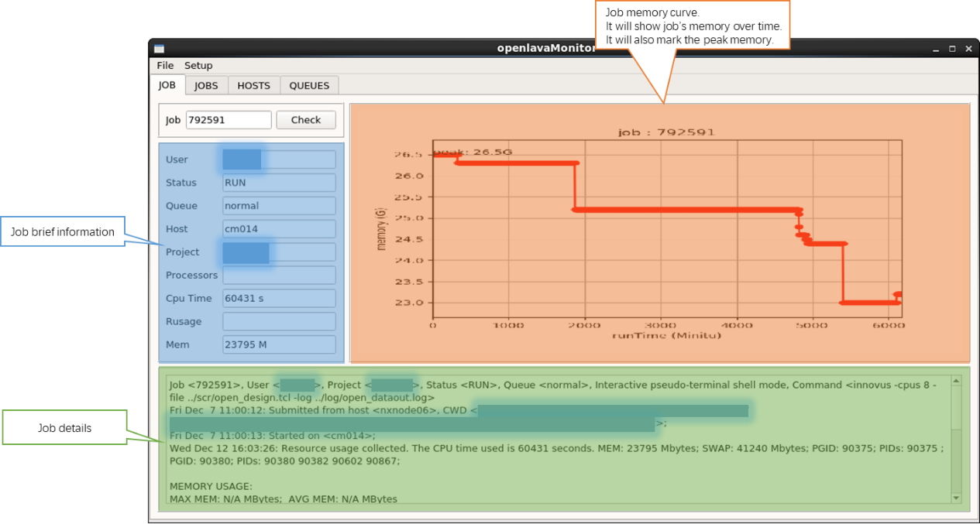The height and width of the screenshot is (524, 980).
Task: Select the Cpu Time field showing 60431 s
Action: [279, 298]
